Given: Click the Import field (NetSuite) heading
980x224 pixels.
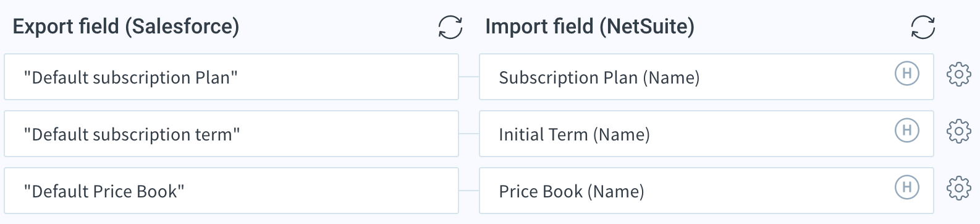Looking at the screenshot, I should click(590, 27).
